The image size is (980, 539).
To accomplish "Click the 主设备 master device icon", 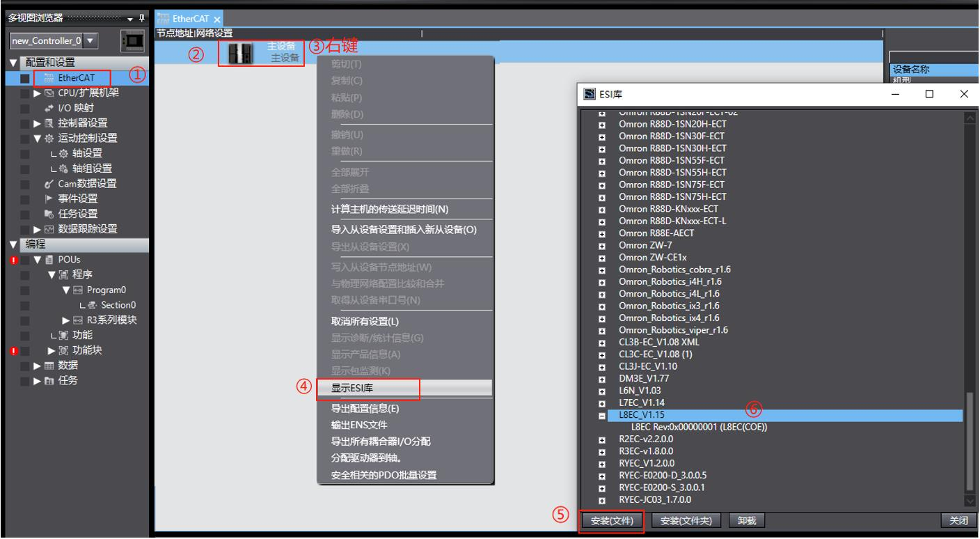I will point(241,52).
